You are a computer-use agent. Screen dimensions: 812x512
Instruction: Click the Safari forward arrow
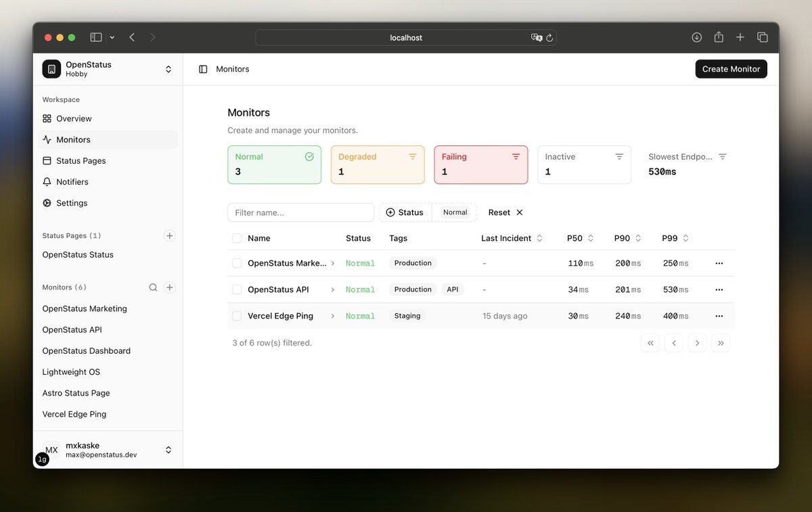coord(153,37)
